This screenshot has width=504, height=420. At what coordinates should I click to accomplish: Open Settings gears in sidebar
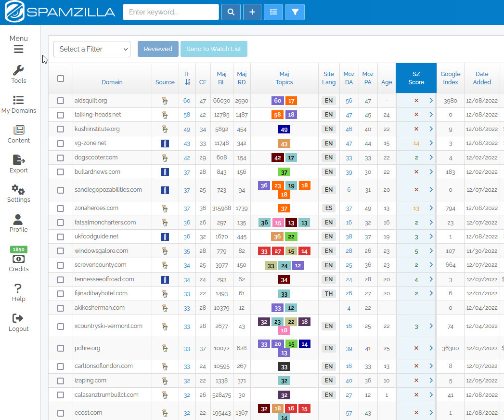click(19, 193)
